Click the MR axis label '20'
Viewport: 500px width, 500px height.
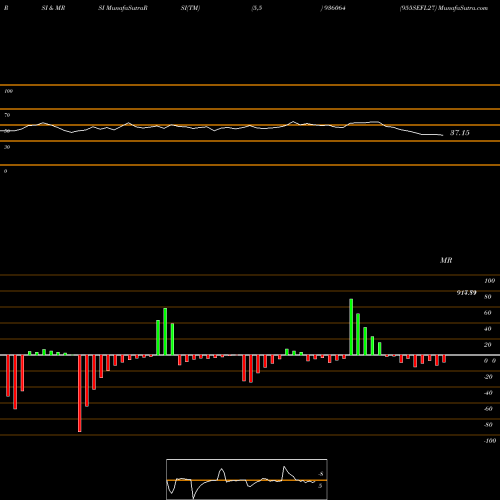[488, 345]
